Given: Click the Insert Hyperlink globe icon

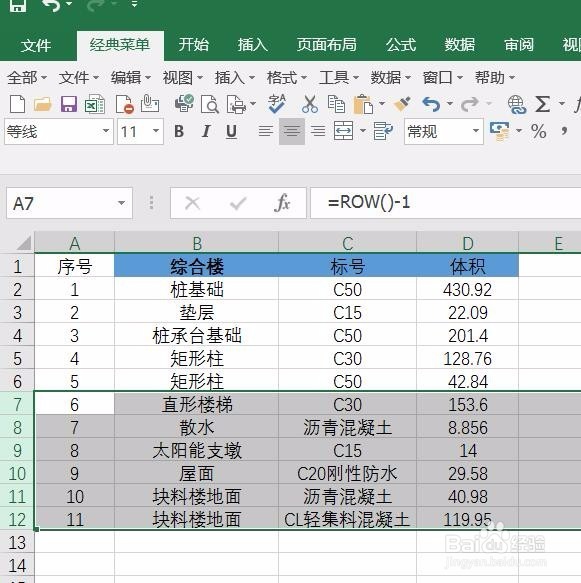Looking at the screenshot, I should pyautogui.click(x=517, y=104).
